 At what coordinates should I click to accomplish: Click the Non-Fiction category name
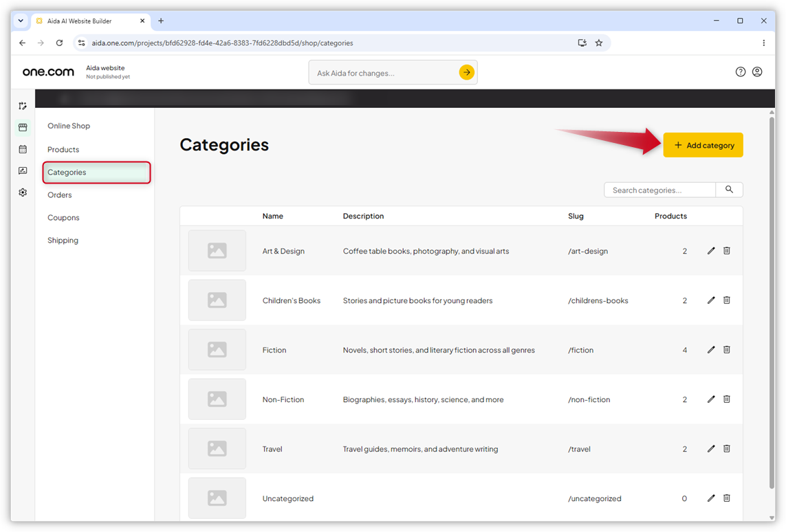(283, 400)
